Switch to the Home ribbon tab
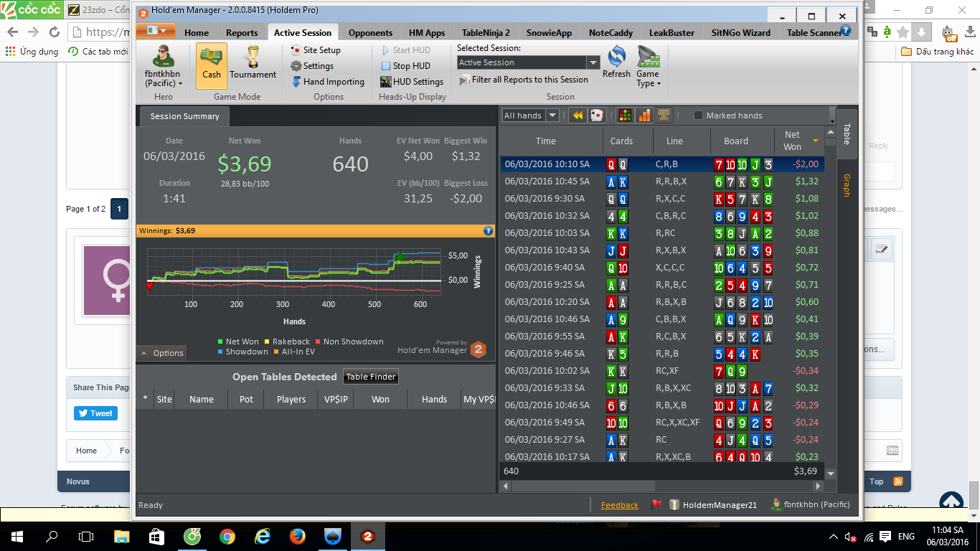Image resolution: width=980 pixels, height=551 pixels. pos(197,32)
